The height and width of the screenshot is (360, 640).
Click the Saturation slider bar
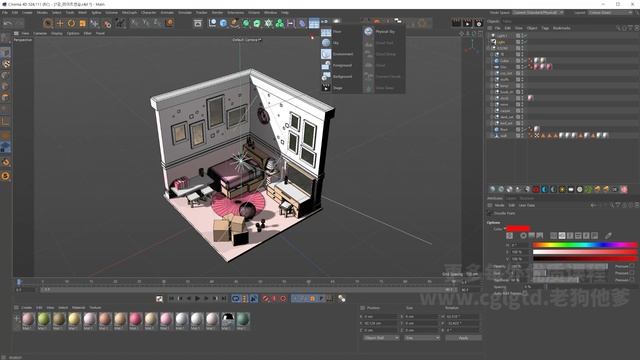tap(584, 252)
